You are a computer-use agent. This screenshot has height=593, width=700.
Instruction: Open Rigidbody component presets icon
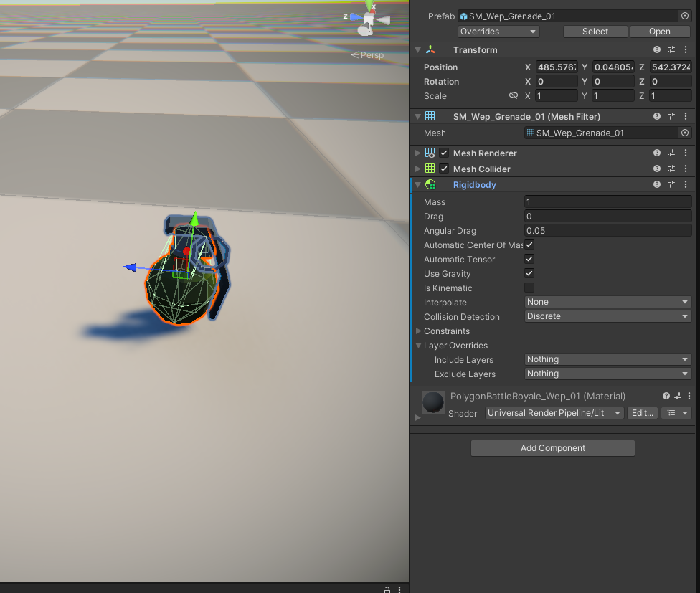click(x=672, y=185)
